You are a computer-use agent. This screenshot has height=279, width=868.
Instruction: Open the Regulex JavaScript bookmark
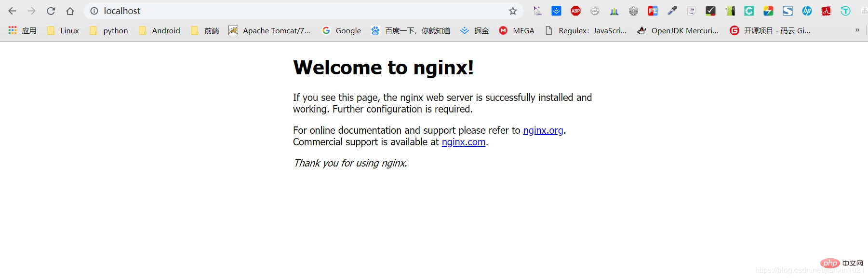[x=586, y=30]
